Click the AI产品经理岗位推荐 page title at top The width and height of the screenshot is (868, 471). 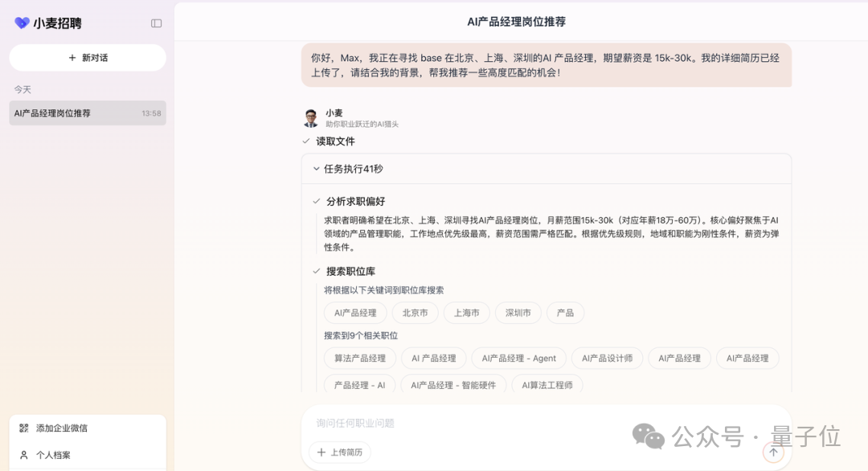tap(517, 22)
